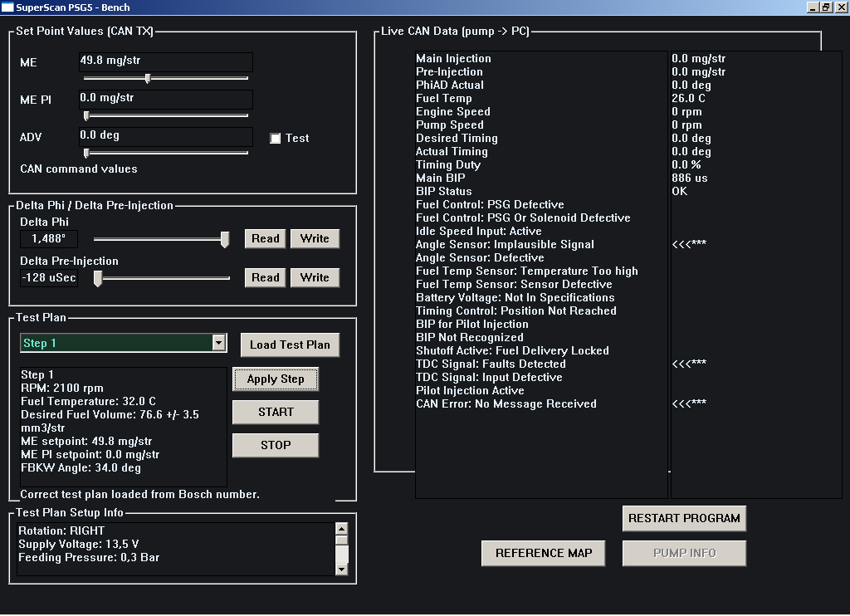Click 'Actual Timing' live data row
This screenshot has height=616, width=850.
coord(452,152)
